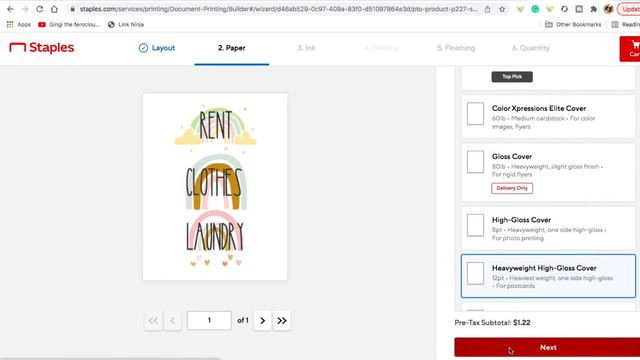Click the share icon in address bar
This screenshot has height=360, width=640.
tap(487, 9)
